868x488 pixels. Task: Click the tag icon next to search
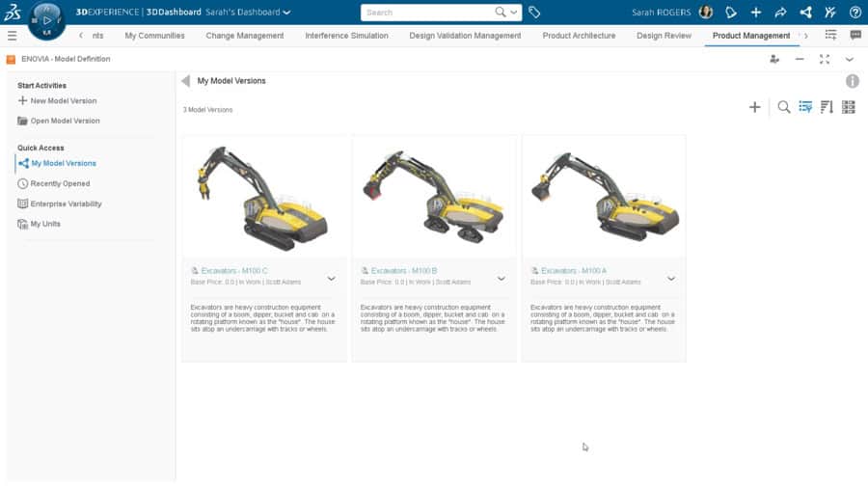tap(534, 13)
